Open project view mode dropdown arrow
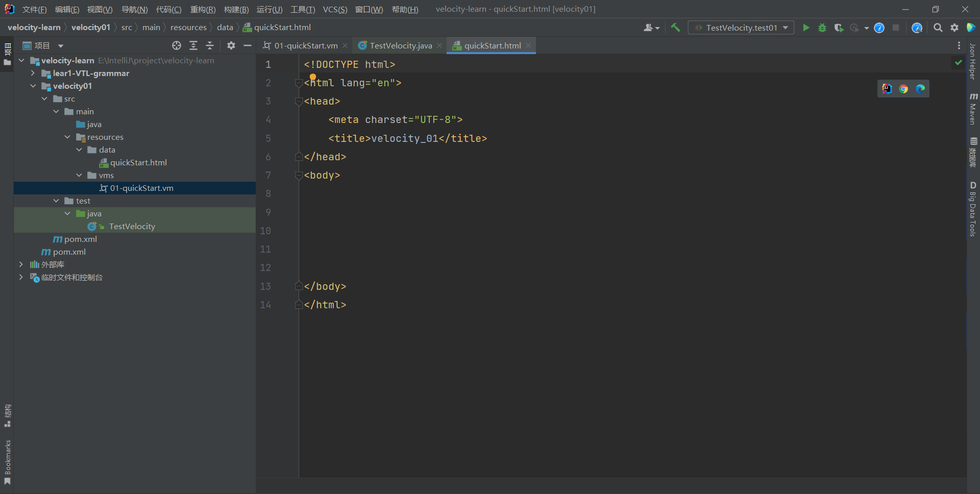Viewport: 980px width, 494px height. pos(61,46)
